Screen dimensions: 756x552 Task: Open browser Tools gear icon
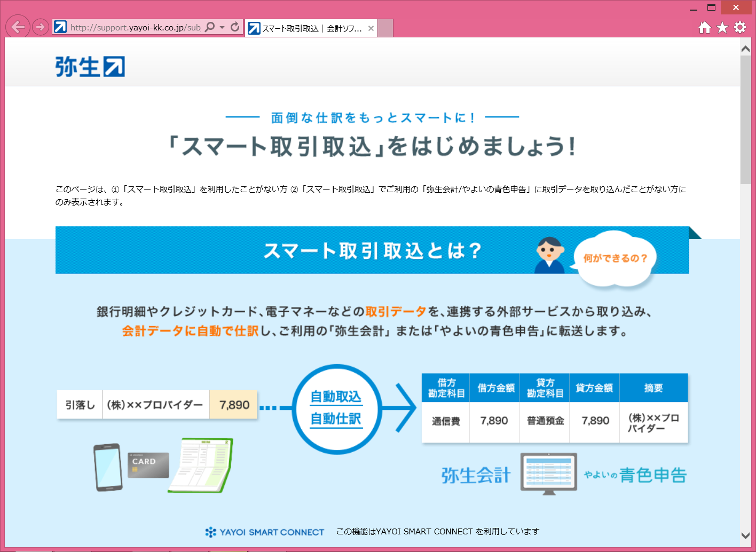point(740,27)
